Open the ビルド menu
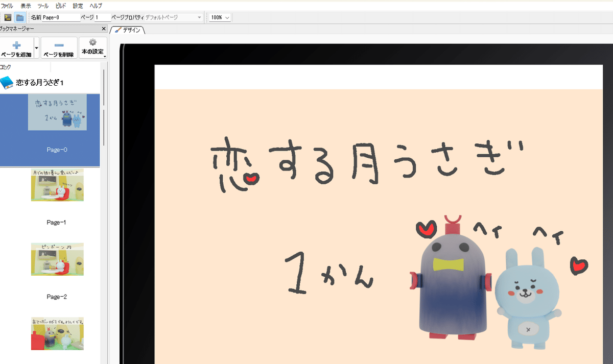This screenshot has width=613, height=364. click(61, 6)
